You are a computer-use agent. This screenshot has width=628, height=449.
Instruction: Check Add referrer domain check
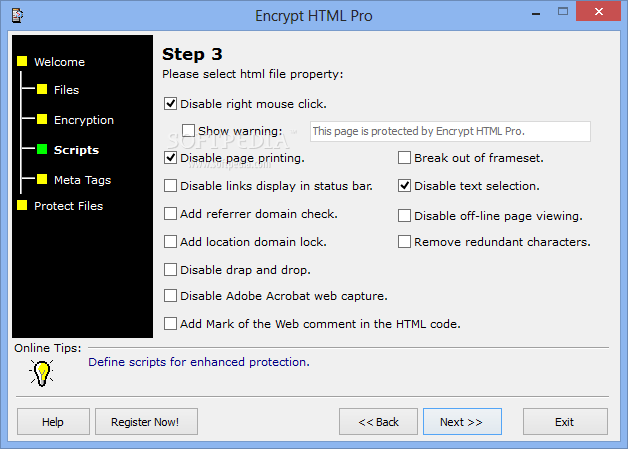(x=171, y=214)
